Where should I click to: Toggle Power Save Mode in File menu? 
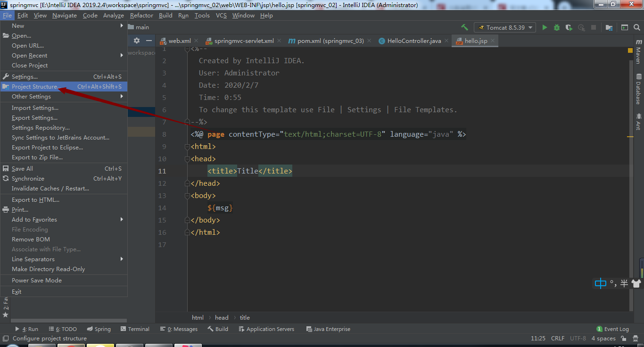tap(64, 281)
